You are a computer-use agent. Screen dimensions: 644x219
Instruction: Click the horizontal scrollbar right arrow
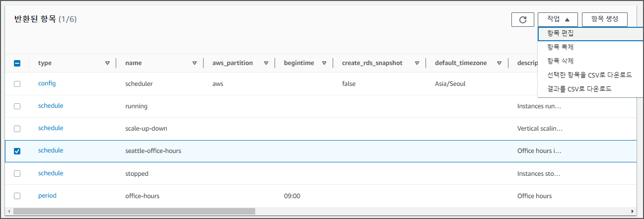point(633,211)
